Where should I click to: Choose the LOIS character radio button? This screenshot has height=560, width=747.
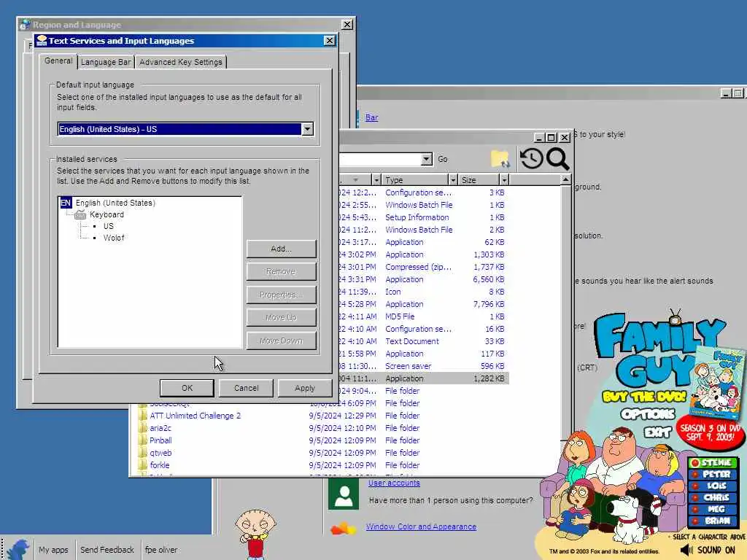(695, 486)
